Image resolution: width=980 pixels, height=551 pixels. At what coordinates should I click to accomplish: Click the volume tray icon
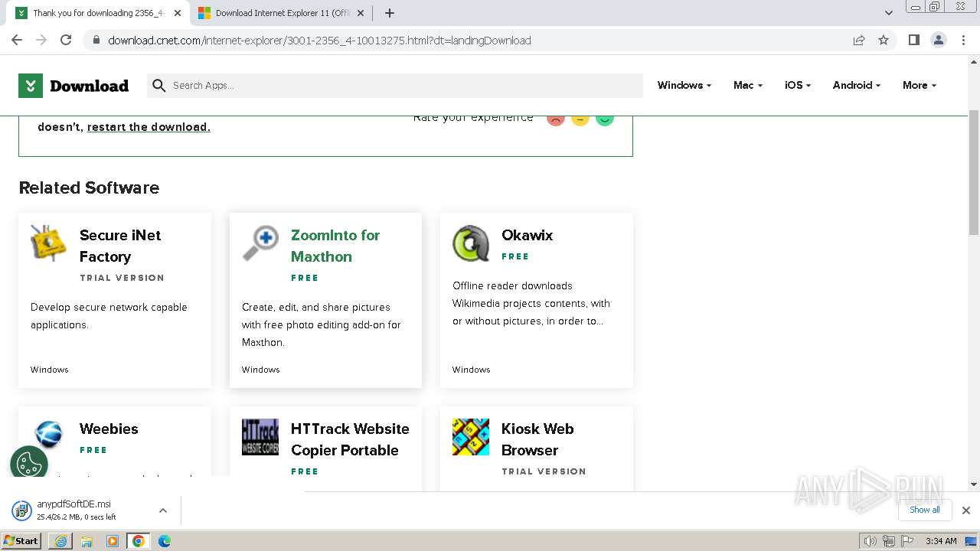point(871,541)
